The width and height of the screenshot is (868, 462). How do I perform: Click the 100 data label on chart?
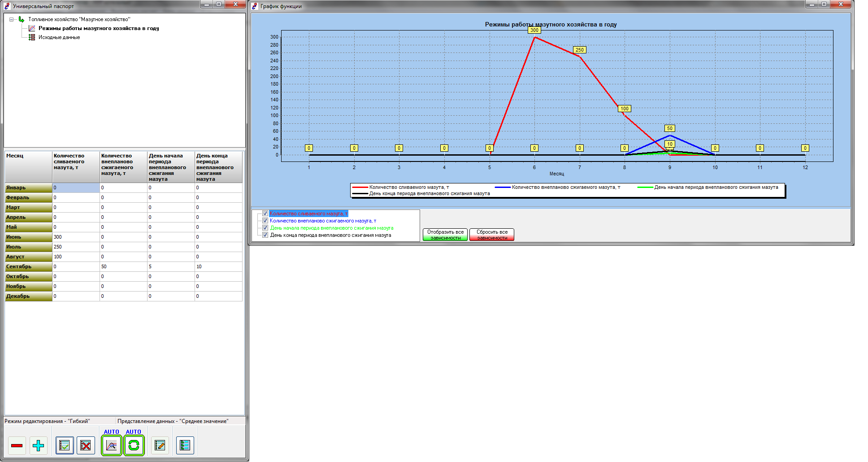pos(625,109)
